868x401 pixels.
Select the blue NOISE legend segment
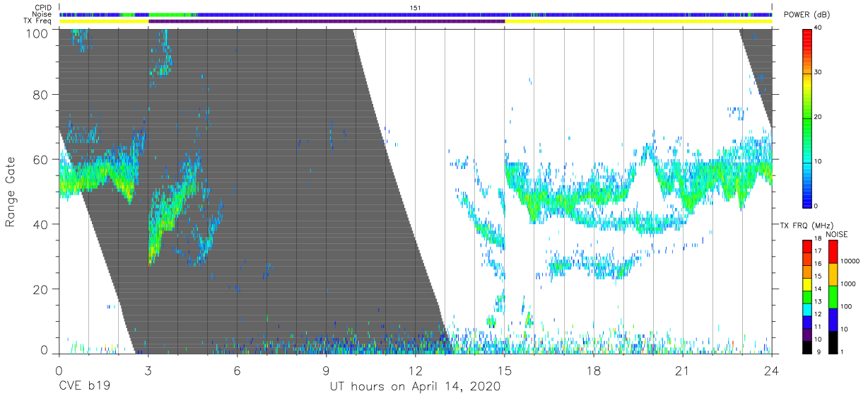[x=833, y=319]
